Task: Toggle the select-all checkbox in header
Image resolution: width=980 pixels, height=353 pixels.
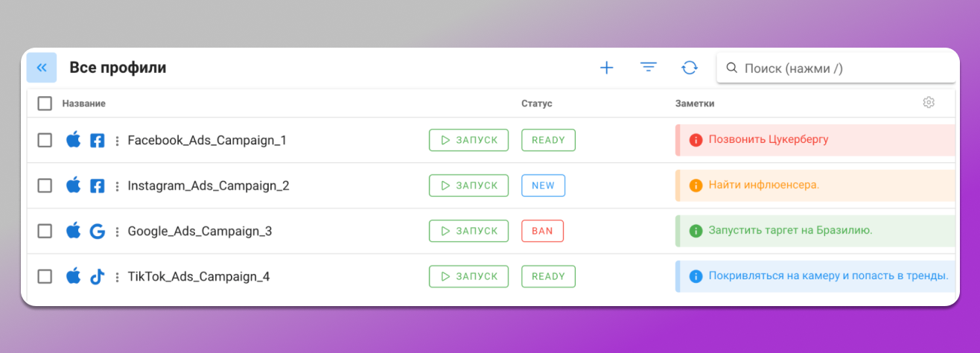Action: click(x=45, y=104)
